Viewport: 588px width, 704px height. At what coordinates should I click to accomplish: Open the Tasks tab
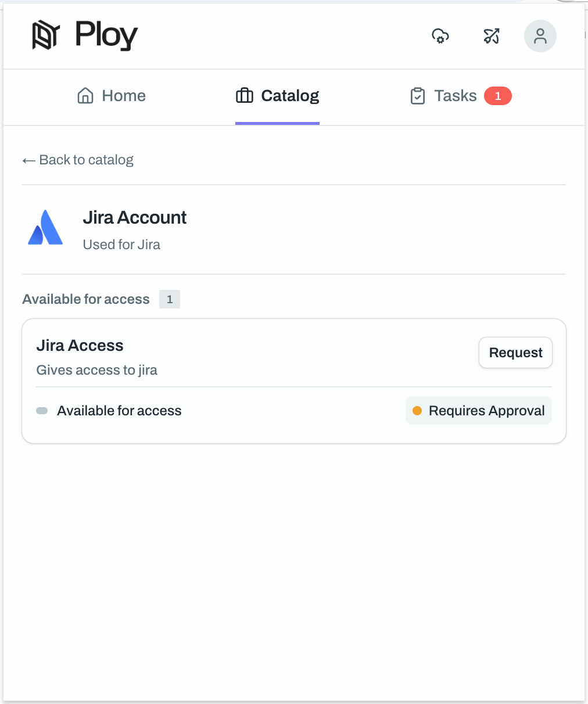pyautogui.click(x=456, y=95)
